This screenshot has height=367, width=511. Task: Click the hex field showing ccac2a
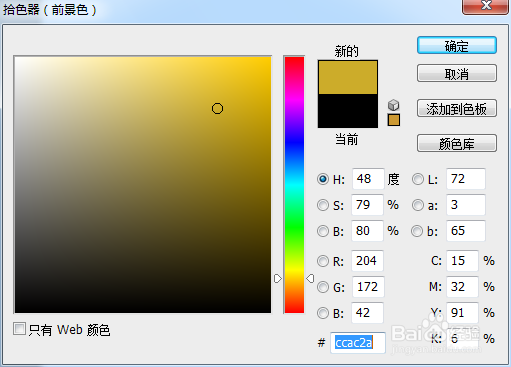(358, 343)
